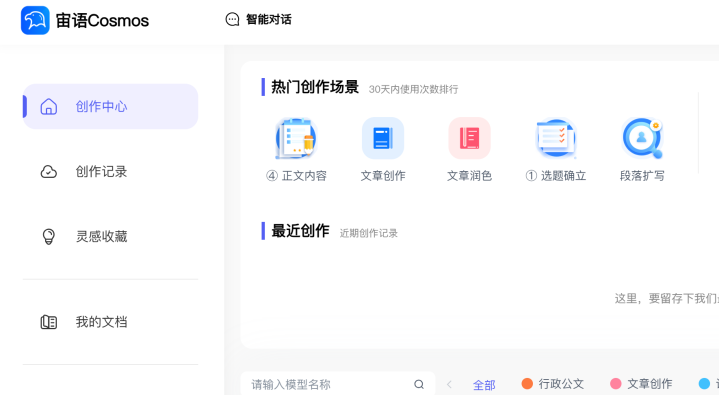Launch the 文章润色 red book icon
719x395 pixels.
point(470,138)
